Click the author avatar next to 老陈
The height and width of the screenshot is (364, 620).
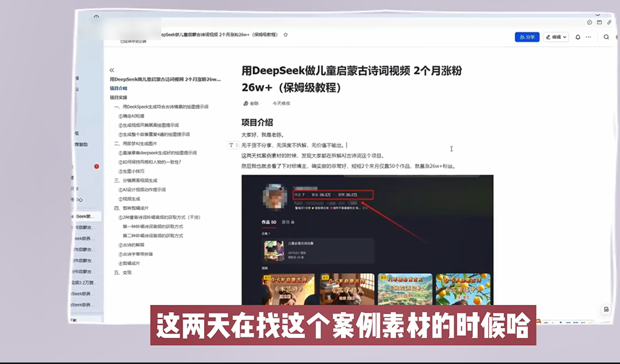click(x=246, y=103)
